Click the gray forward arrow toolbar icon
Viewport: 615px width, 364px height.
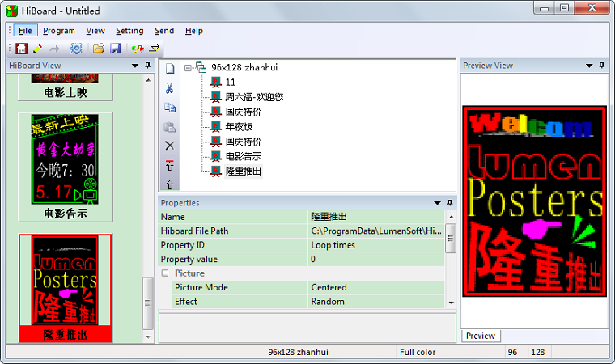tap(54, 49)
